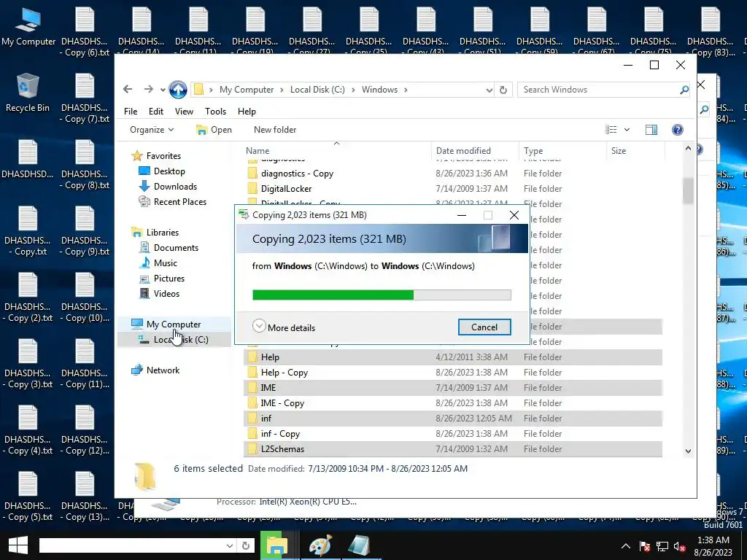747x560 pixels.
Task: Select the DHASDHS... - Copy (2).txt desktop file
Action: (28, 297)
